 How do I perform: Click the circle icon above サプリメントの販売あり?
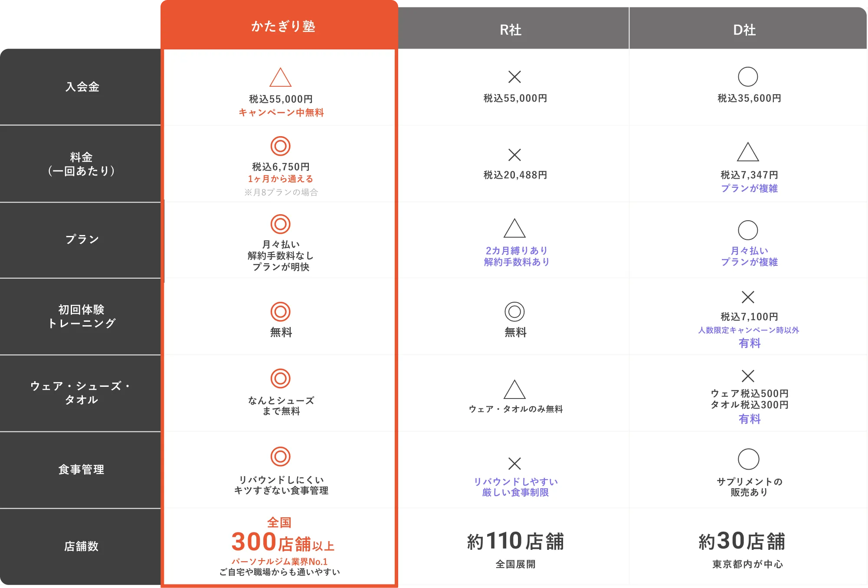click(748, 459)
